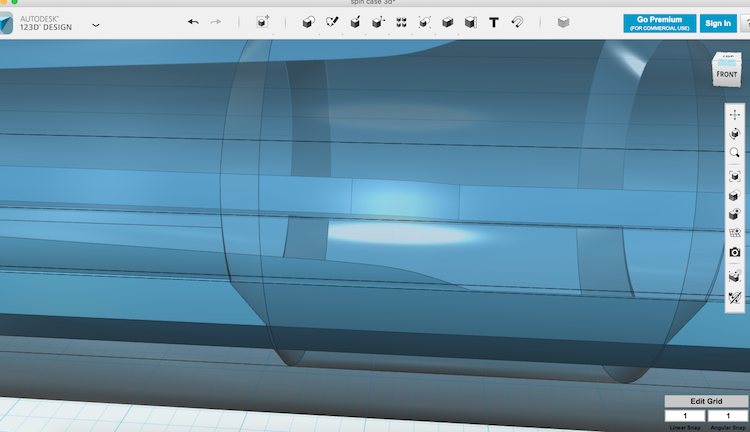Toggle sketch visibility icon

point(735,298)
